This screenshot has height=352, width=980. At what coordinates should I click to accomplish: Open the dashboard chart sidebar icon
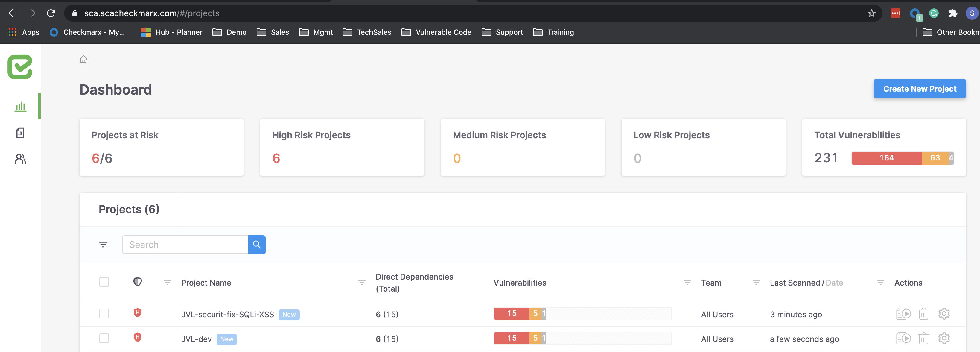tap(20, 107)
